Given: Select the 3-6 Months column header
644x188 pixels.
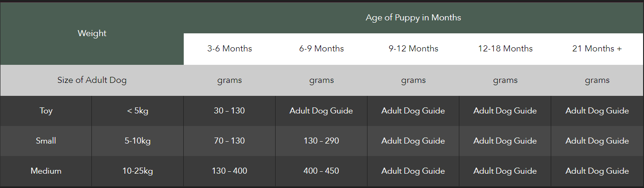Looking at the screenshot, I should 230,49.
